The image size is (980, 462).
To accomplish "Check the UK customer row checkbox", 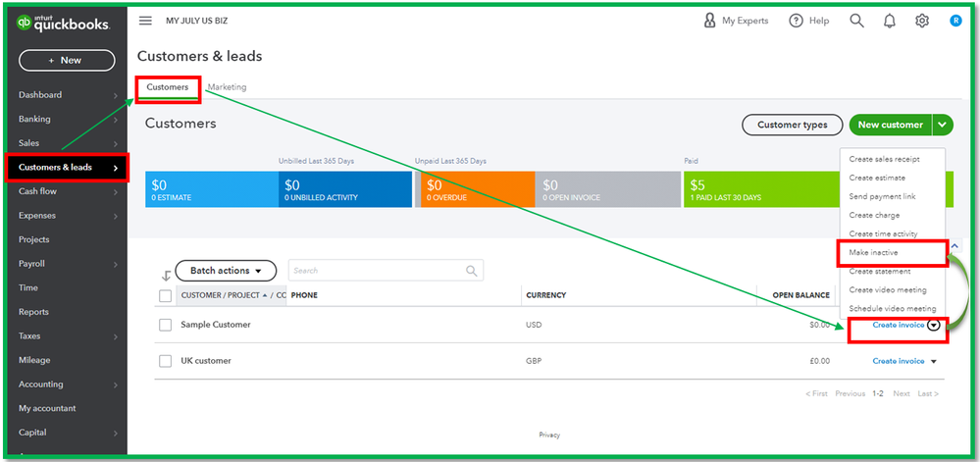I will click(166, 361).
